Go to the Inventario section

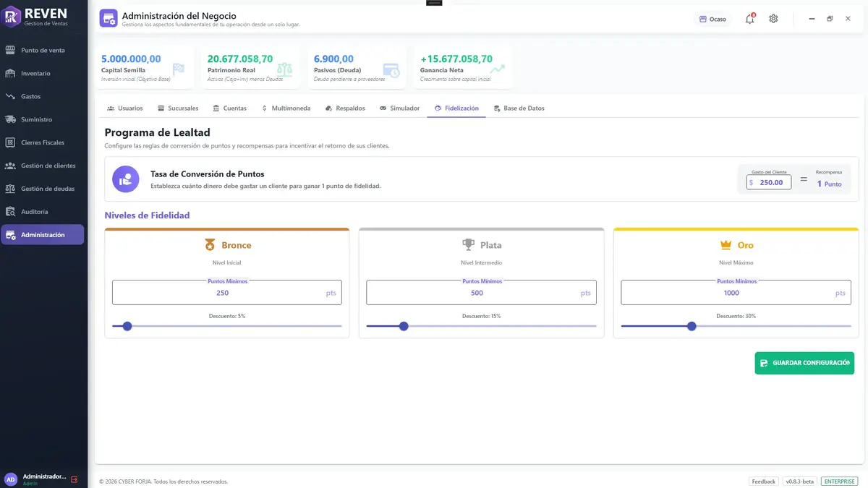click(43, 74)
